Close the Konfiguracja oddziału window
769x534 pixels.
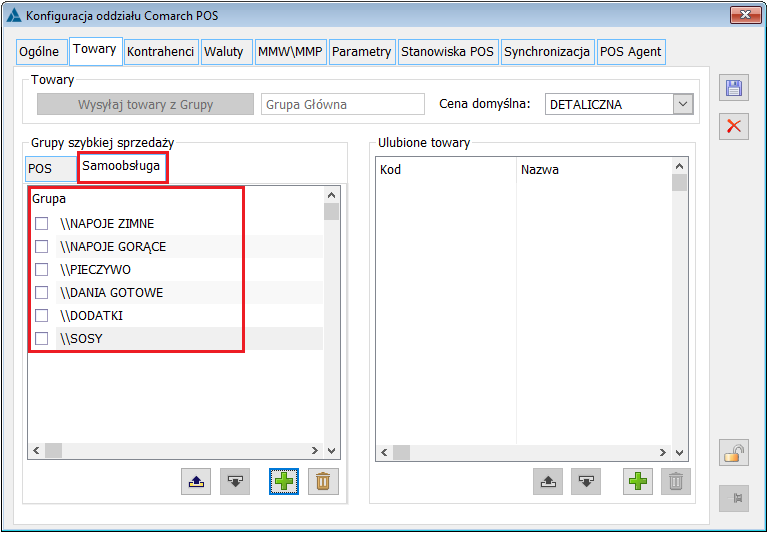coord(745,15)
